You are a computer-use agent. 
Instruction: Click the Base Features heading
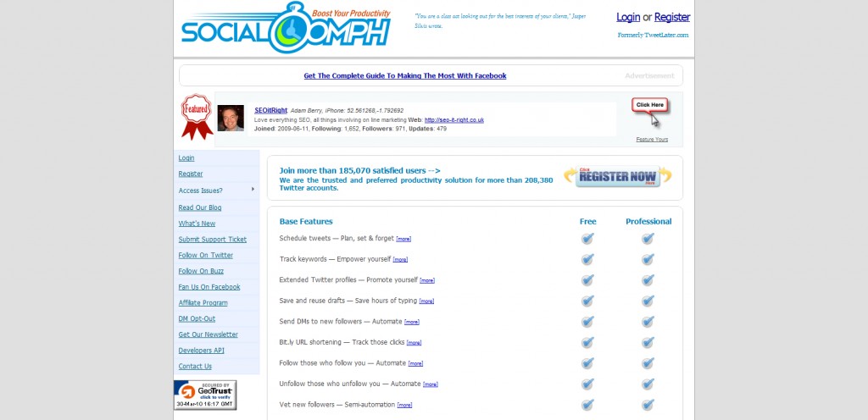tap(306, 222)
